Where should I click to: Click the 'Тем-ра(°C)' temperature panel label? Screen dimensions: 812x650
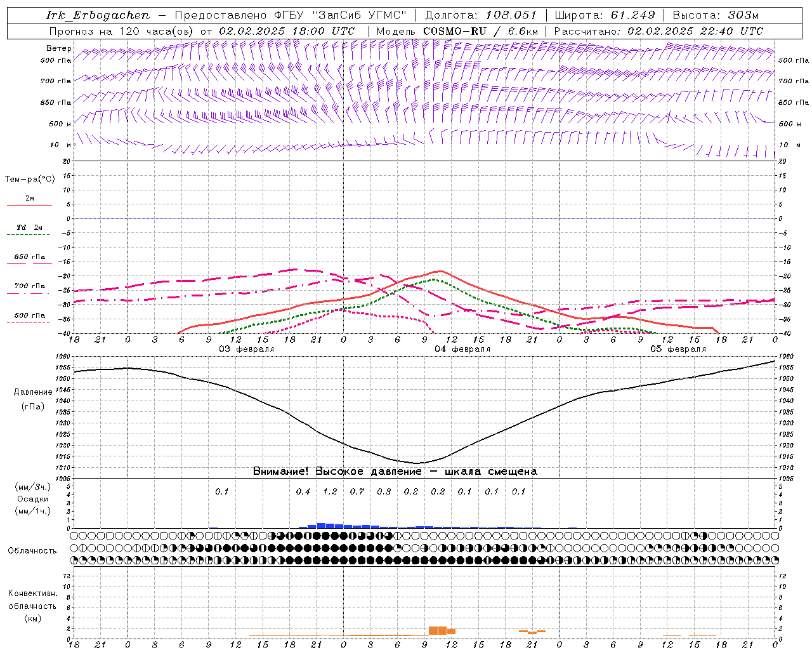click(x=30, y=180)
